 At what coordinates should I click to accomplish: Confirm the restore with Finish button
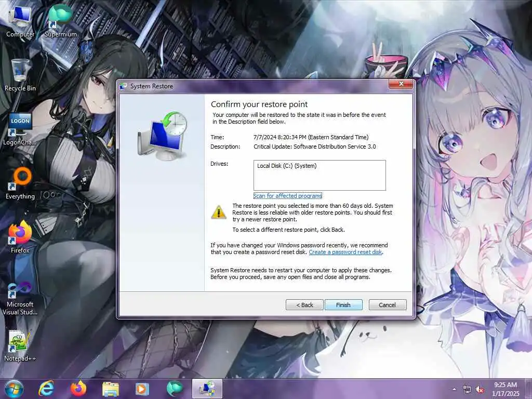pos(343,304)
